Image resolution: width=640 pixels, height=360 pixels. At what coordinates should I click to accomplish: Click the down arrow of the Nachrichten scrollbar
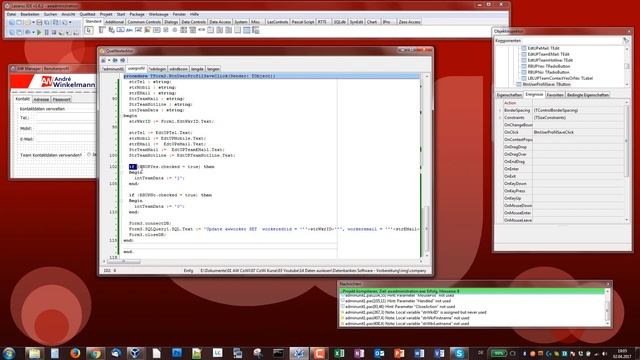click(x=608, y=324)
